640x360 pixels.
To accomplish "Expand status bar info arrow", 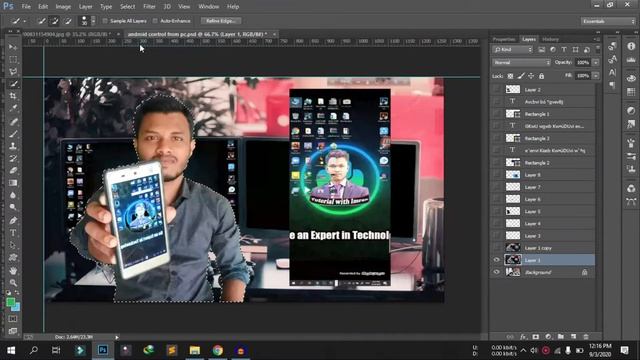I will click(x=117, y=337).
